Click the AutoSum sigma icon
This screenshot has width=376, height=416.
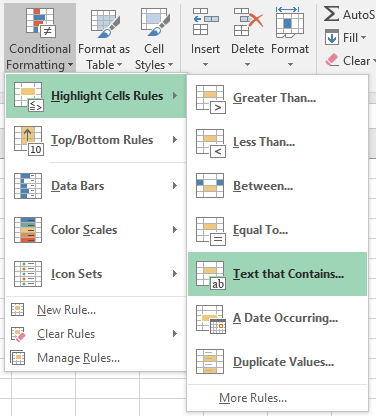click(x=331, y=14)
